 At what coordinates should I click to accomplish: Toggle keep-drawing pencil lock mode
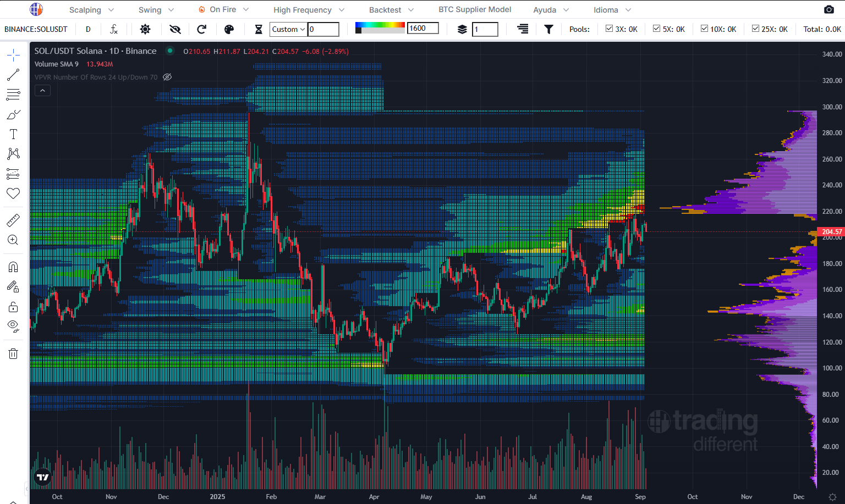pos(13,286)
